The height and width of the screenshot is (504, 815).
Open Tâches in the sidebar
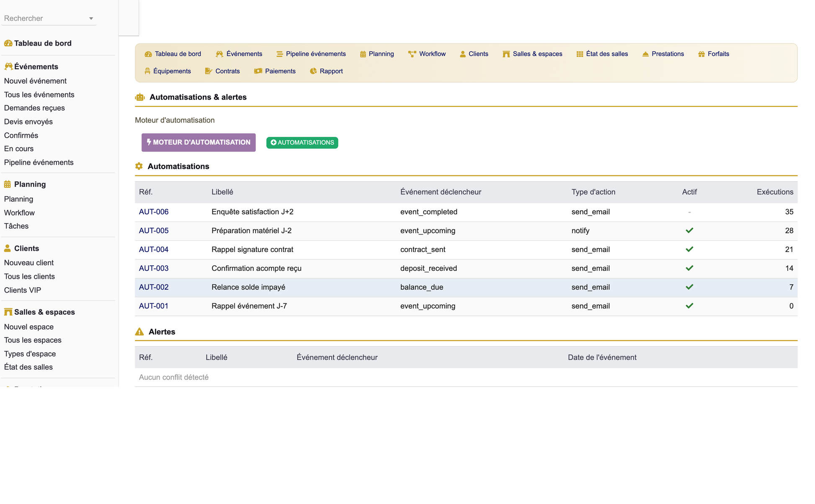click(16, 226)
